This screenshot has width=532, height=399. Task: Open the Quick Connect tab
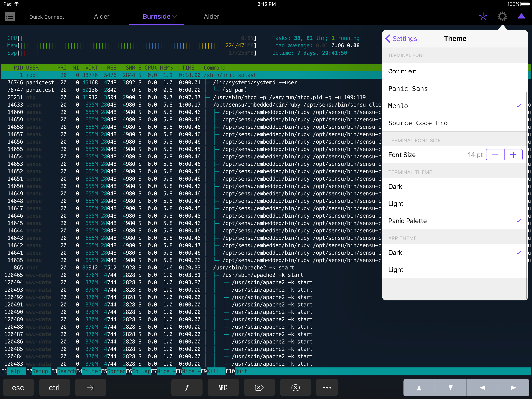pyautogui.click(x=47, y=17)
